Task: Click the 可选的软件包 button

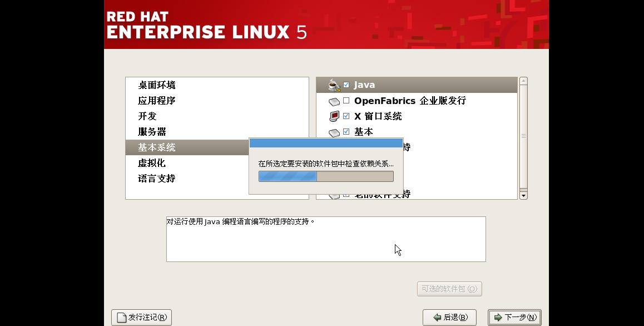Action: tap(449, 289)
